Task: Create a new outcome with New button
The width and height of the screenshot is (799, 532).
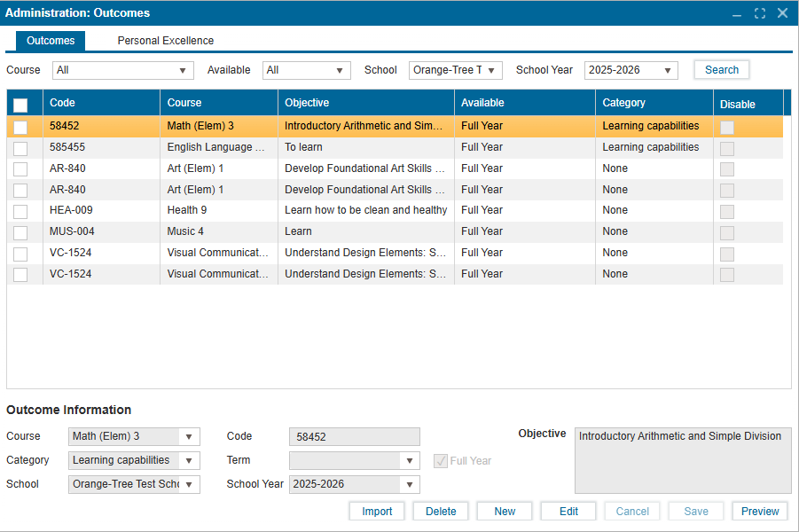Action: pos(505,512)
